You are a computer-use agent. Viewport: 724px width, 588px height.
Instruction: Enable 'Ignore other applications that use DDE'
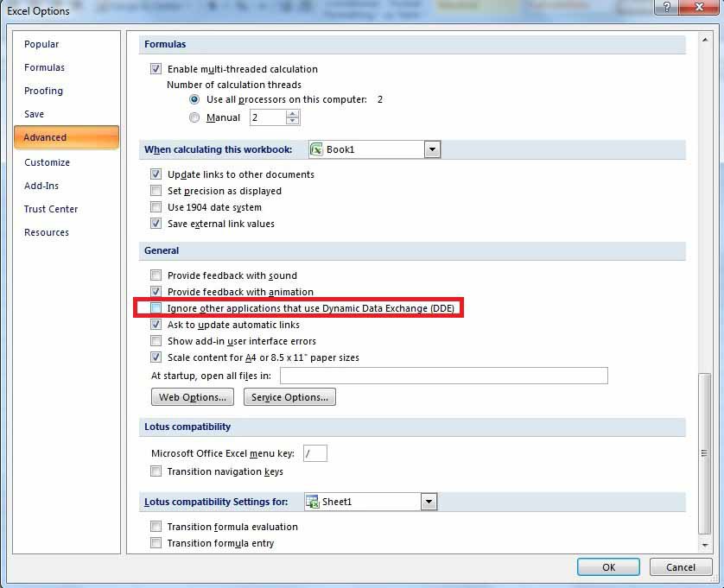pos(156,307)
